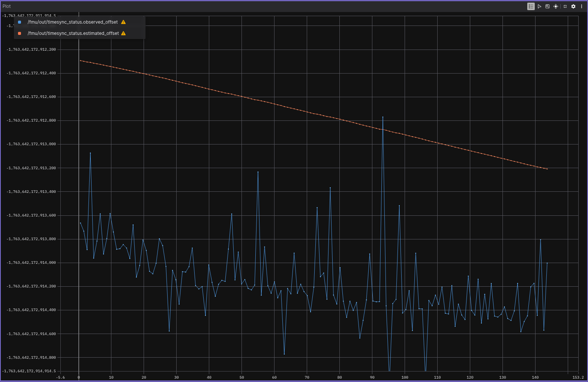Select the estimated_offset legend label

[x=73, y=33]
